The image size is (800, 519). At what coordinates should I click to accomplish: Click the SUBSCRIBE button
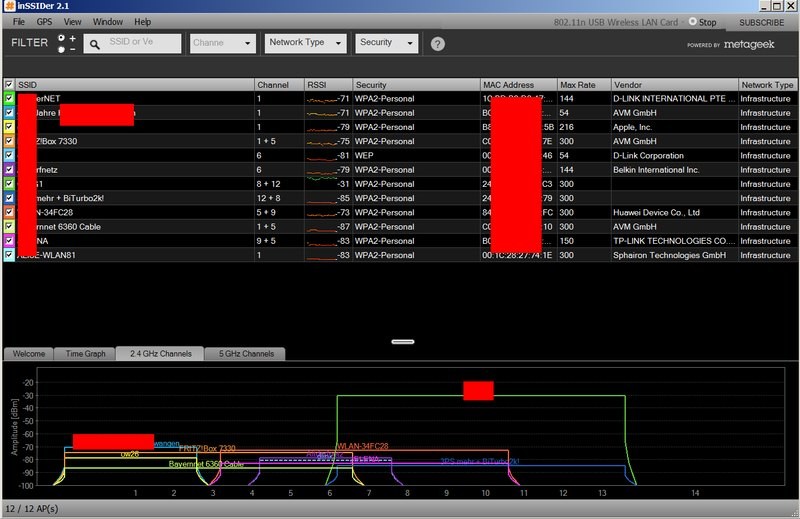[761, 21]
